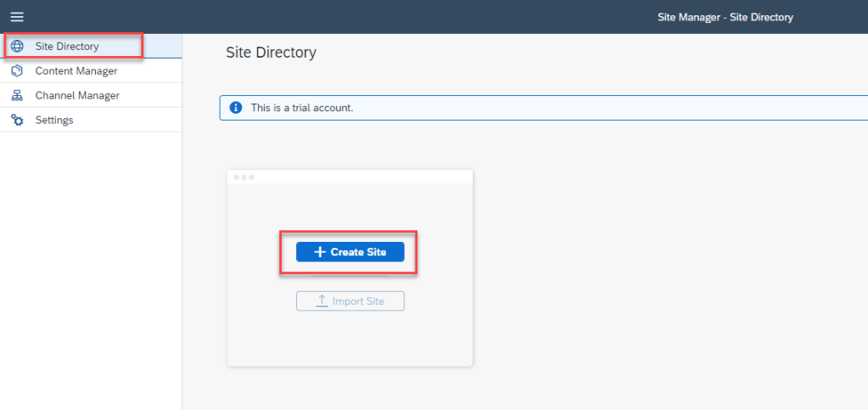Click the Content Manager cube icon

17,71
